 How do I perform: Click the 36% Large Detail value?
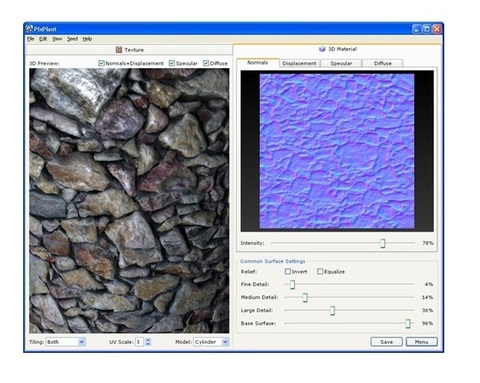tap(428, 310)
